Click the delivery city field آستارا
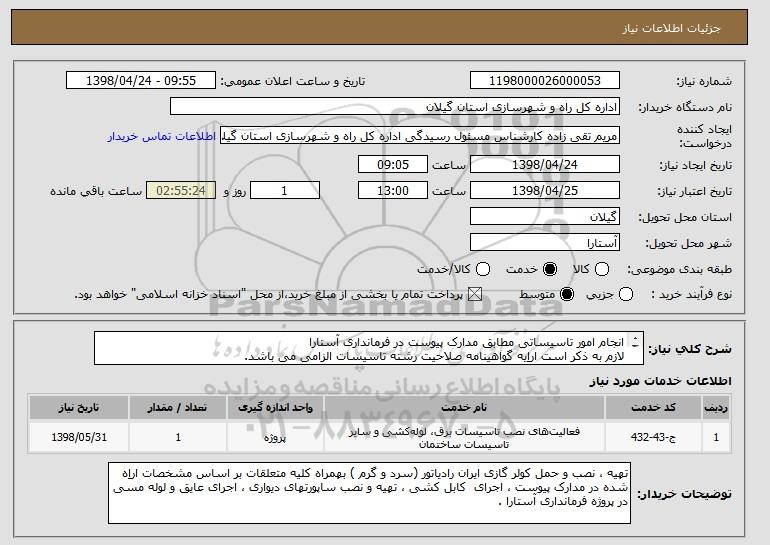The image size is (770, 545). [x=545, y=243]
